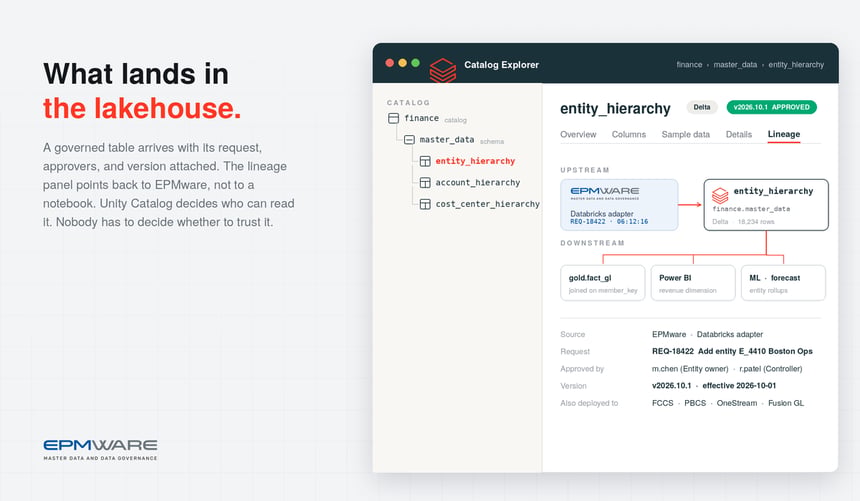Click the entity_hierarchy page title

(x=615, y=109)
